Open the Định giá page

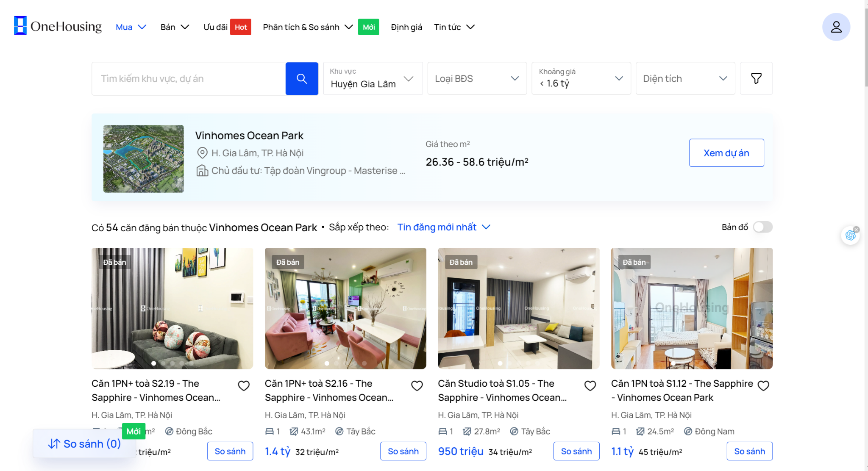406,27
